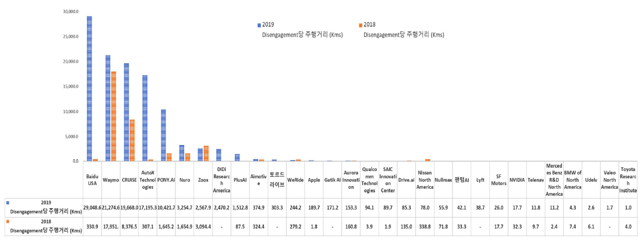
Task: Click the 29,048.6 cell for Baidu USA
Action: click(x=93, y=207)
